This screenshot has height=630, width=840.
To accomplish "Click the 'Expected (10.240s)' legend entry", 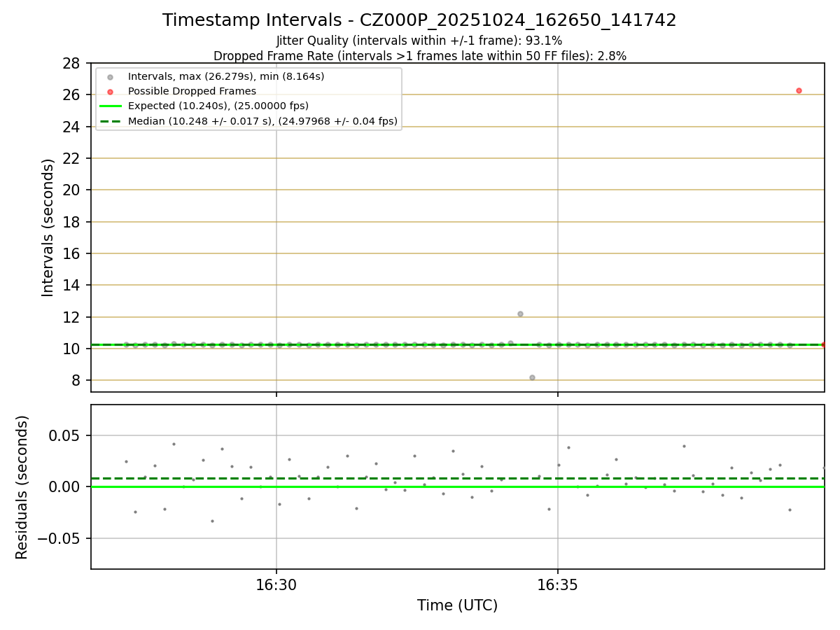I will coord(218,106).
